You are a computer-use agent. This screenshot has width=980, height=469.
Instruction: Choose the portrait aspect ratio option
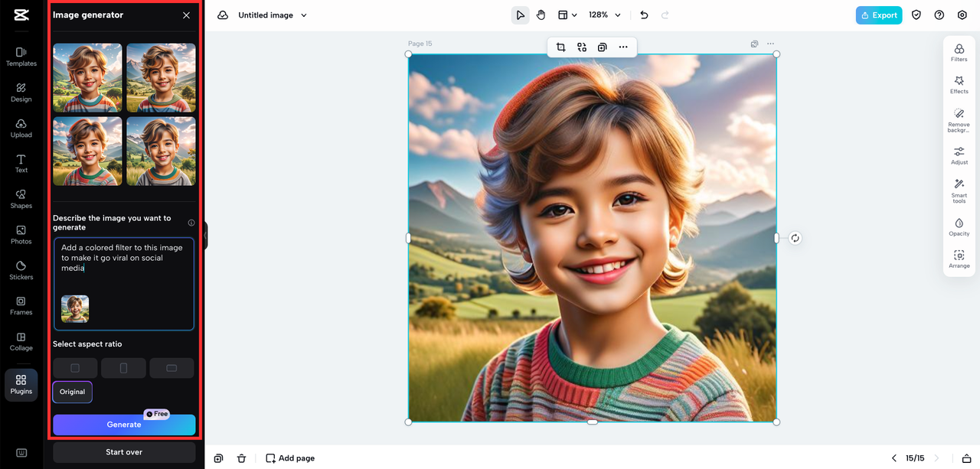123,368
